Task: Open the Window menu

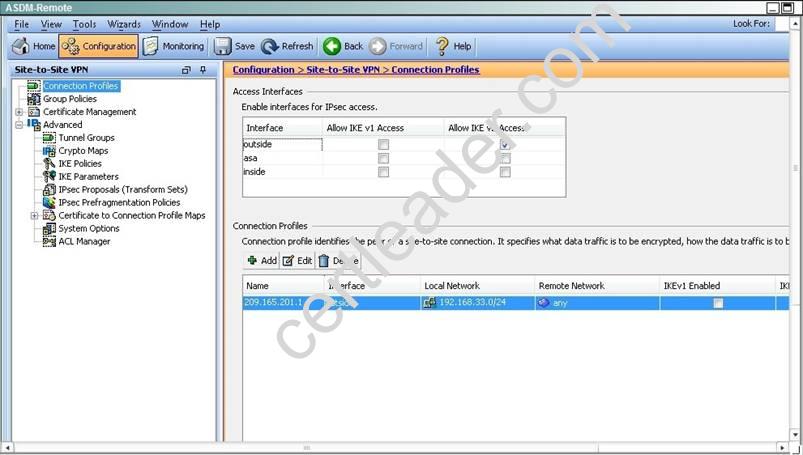Action: (x=170, y=24)
